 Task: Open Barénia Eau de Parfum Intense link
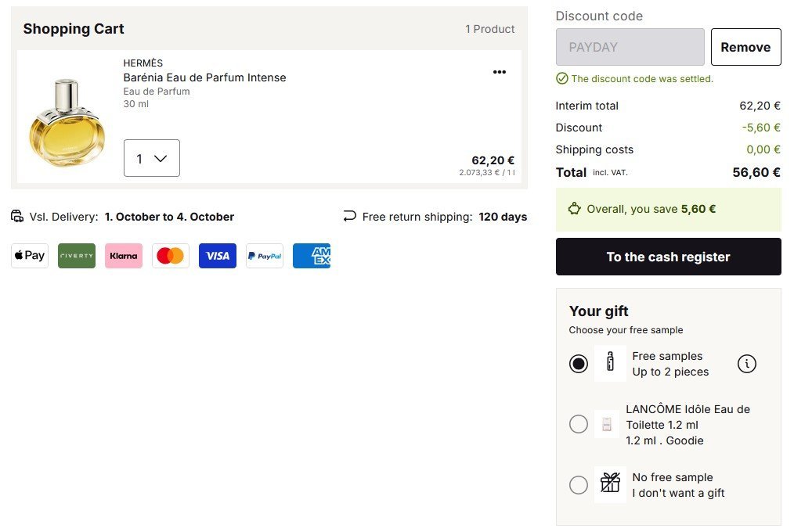pyautogui.click(x=204, y=77)
